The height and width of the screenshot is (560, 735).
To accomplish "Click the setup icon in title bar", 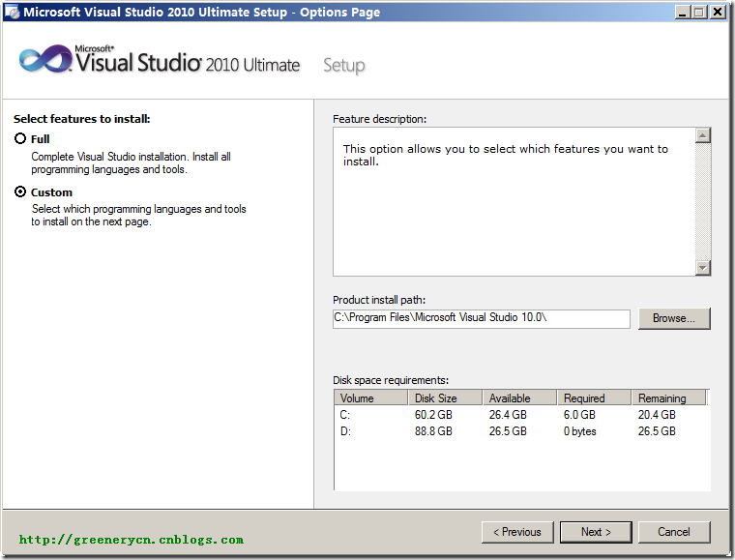I will 12,12.
